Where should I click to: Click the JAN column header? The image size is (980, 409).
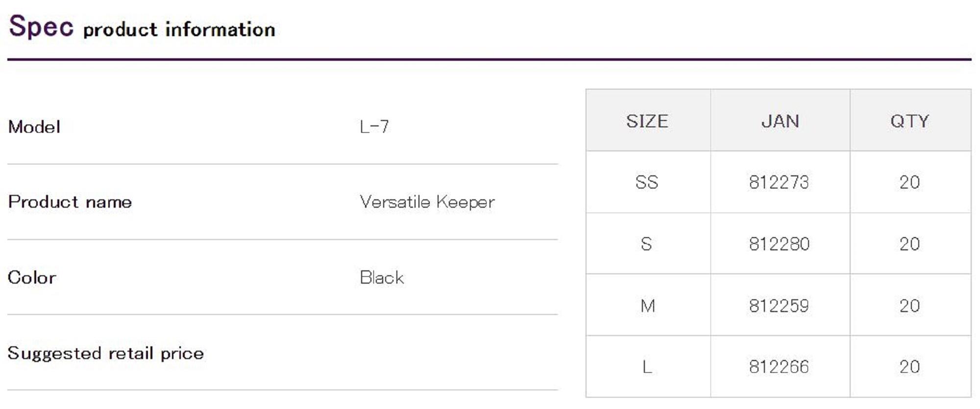coord(780,121)
